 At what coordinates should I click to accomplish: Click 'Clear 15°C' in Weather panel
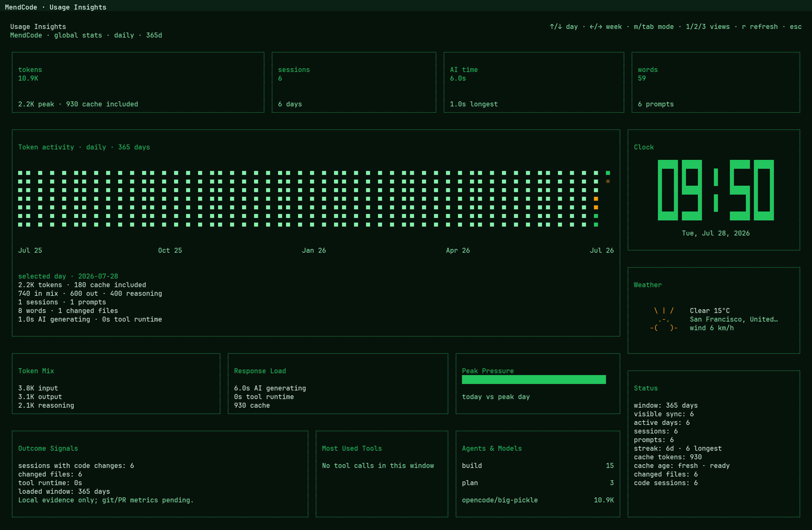pos(710,311)
